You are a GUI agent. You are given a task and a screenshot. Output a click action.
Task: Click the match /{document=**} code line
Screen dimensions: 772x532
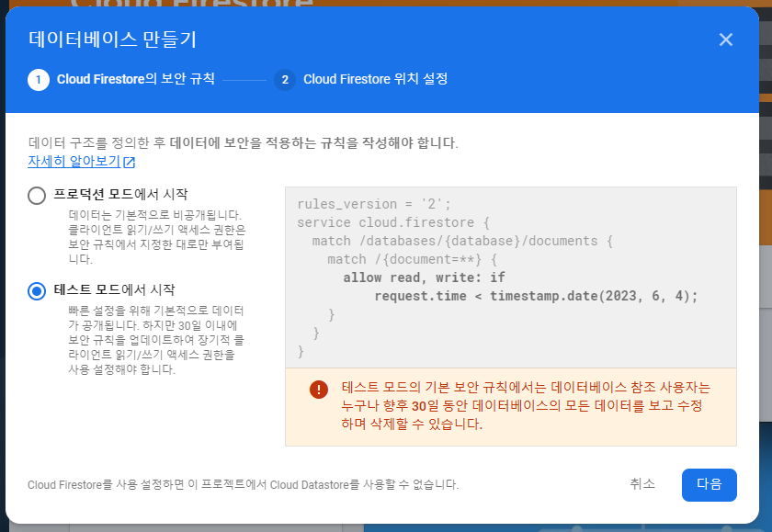pyautogui.click(x=412, y=259)
